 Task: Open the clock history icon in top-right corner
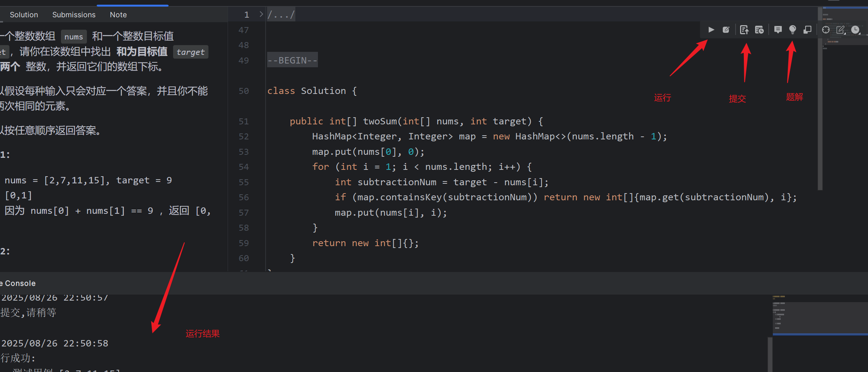click(856, 30)
